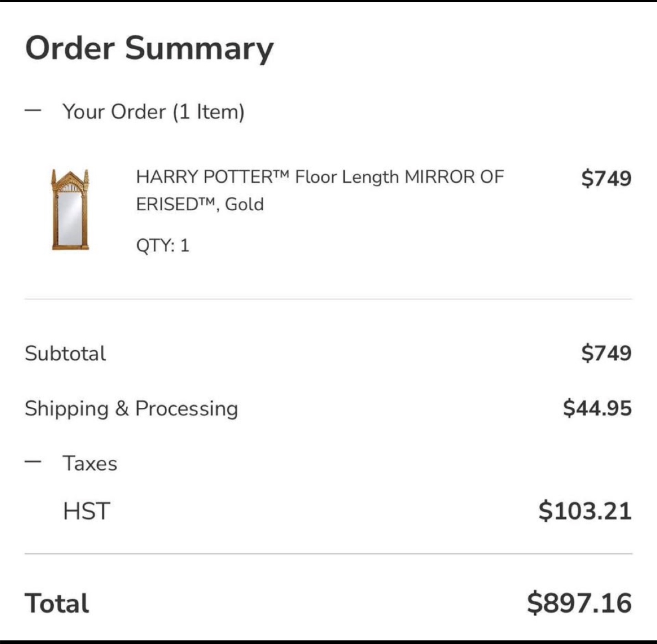Collapse the Taxes breakdown
Viewport: 657px width, 644px height.
click(x=33, y=462)
